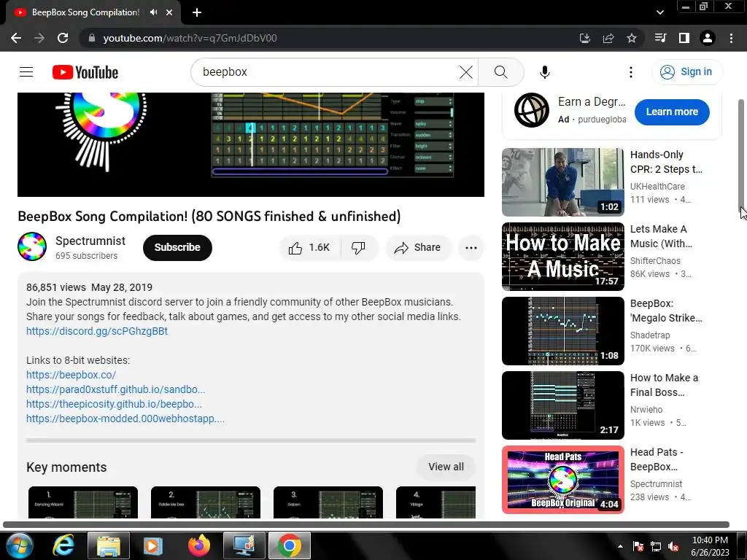Open a new browser tab
This screenshot has height=560, width=747.
click(x=197, y=12)
